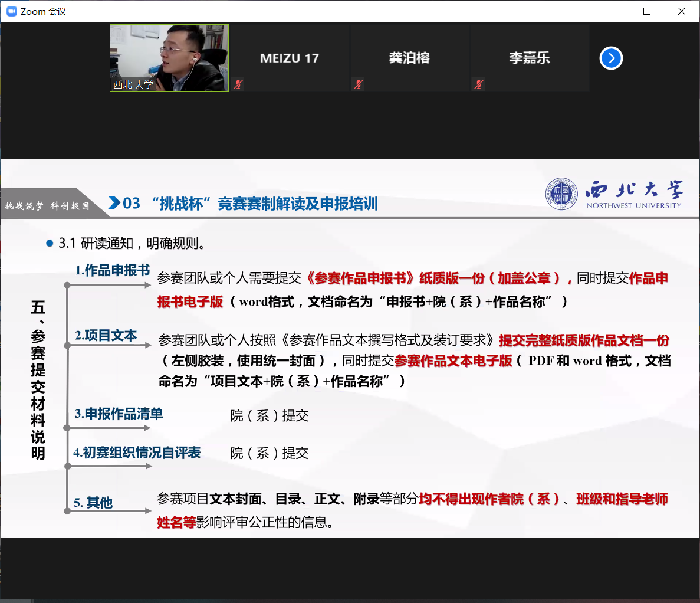Click the 4.初赛组织情况自评表 heading
Image resolution: width=700 pixels, height=603 pixels.
[x=137, y=453]
